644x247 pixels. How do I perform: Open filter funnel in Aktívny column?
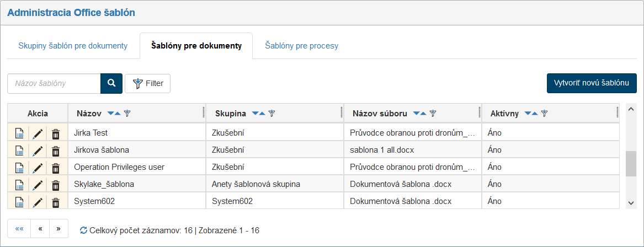[544, 114]
